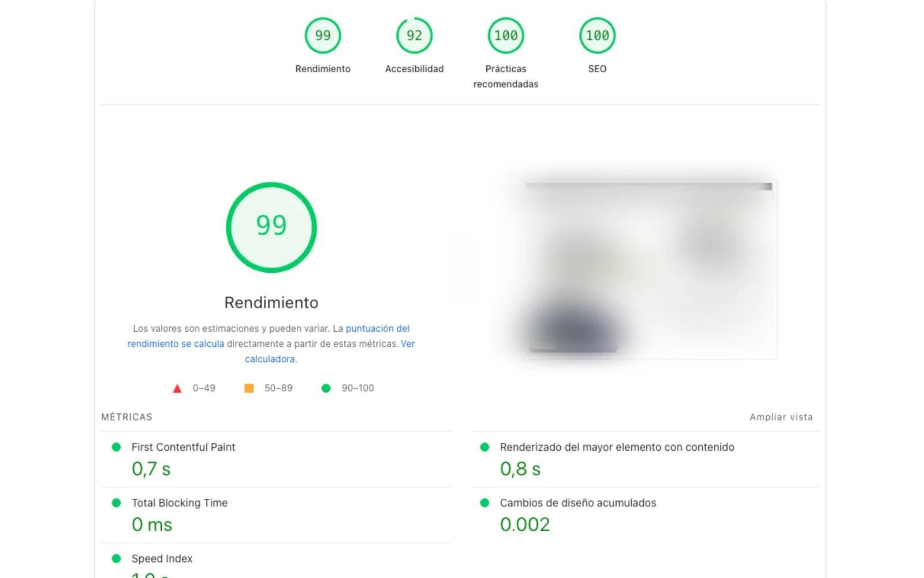Viewport: 924px width, 578px height.
Task: Click green dot beside First Contentful Paint
Action: (x=116, y=447)
